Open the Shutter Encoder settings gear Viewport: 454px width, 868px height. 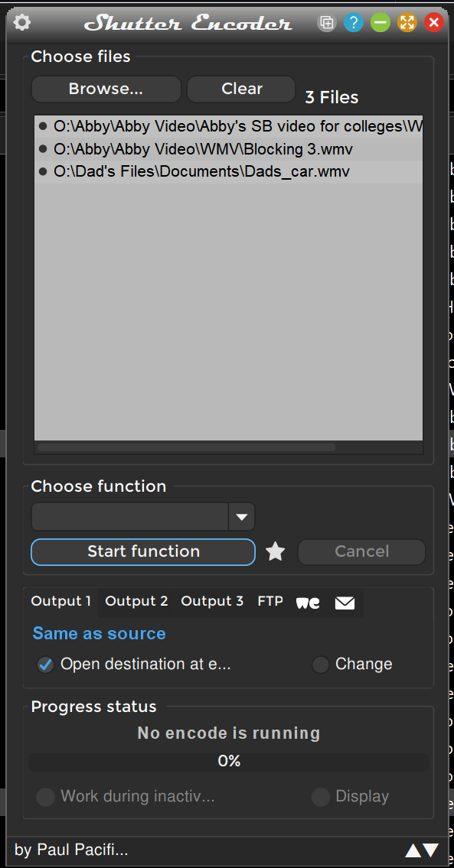21,22
